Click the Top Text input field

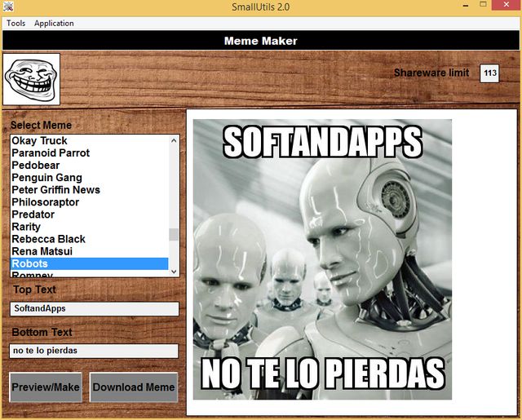94,309
